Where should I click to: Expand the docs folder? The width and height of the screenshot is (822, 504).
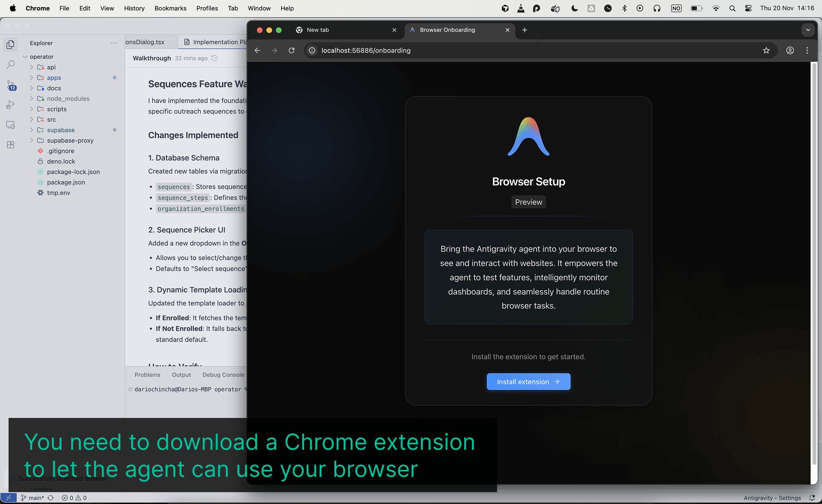(32, 88)
